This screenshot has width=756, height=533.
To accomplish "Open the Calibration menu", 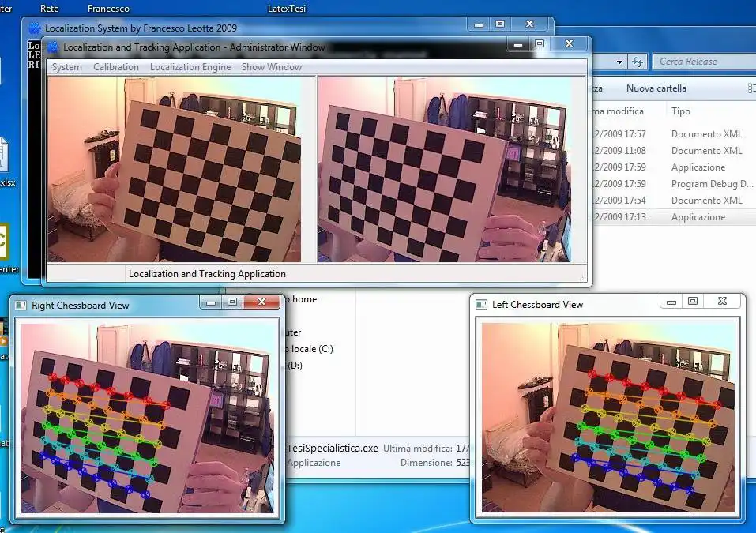I will point(115,67).
